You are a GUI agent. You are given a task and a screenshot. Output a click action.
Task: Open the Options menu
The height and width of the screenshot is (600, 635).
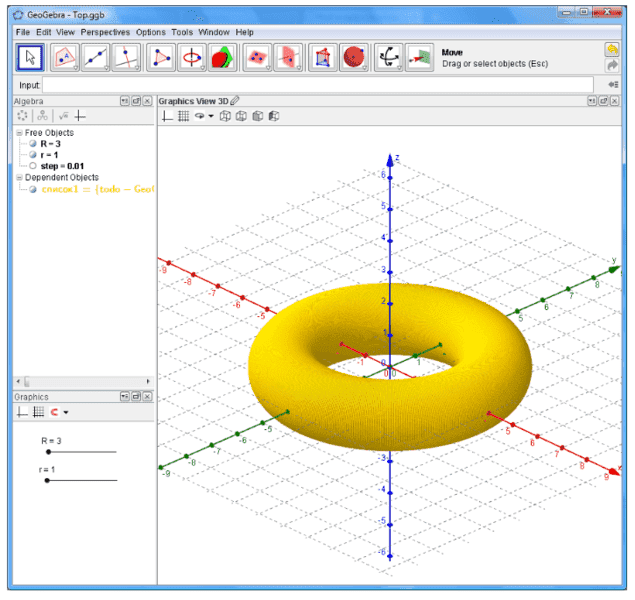[151, 32]
